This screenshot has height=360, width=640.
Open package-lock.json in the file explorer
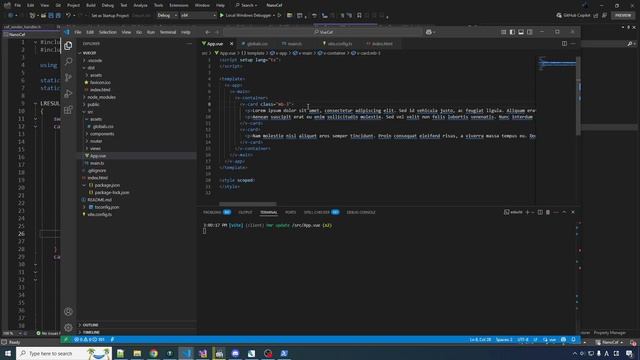pos(112,193)
